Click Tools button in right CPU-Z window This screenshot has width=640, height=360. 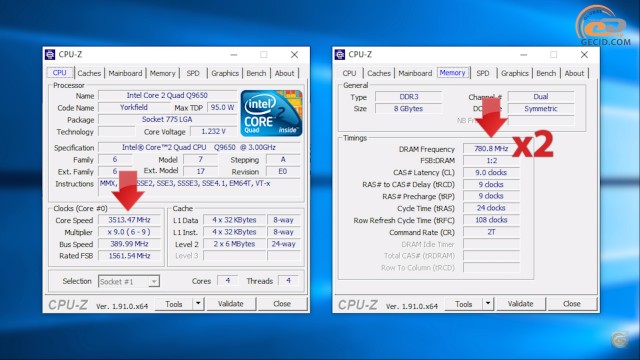pyautogui.click(x=464, y=304)
